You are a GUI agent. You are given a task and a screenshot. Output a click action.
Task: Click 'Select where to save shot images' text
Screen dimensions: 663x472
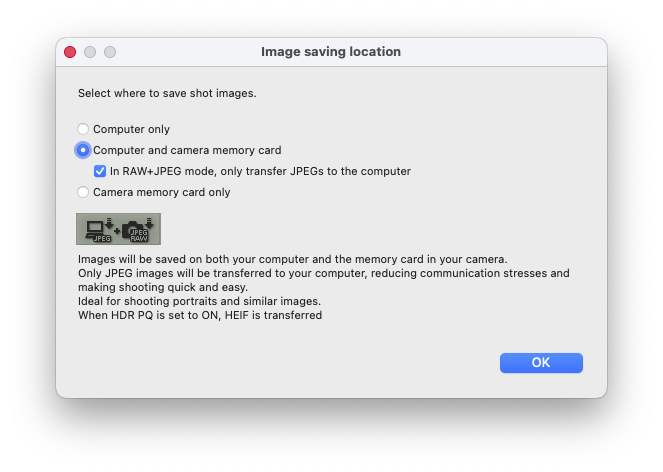(x=167, y=93)
